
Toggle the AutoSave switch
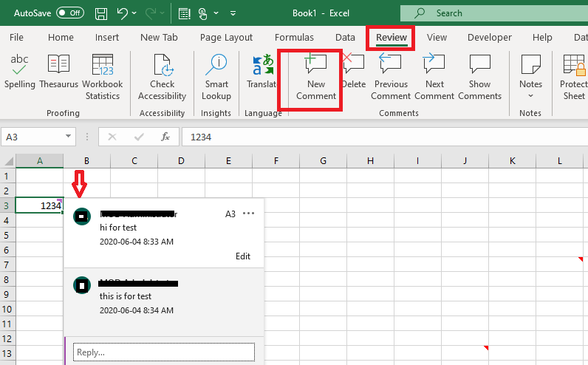pyautogui.click(x=70, y=13)
